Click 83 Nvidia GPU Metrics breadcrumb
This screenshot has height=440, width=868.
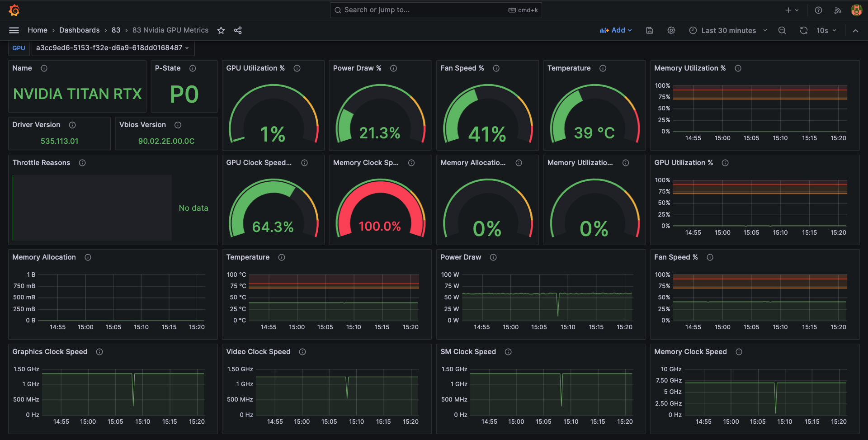(x=170, y=30)
